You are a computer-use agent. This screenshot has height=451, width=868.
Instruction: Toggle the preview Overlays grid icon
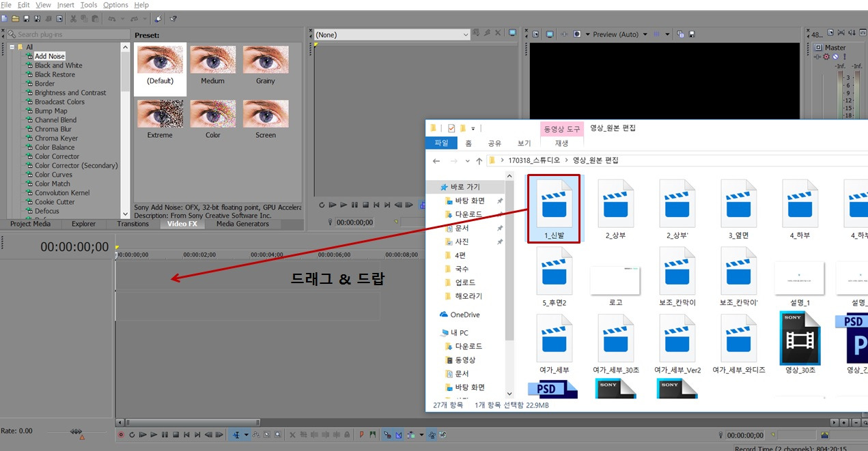pyautogui.click(x=656, y=34)
